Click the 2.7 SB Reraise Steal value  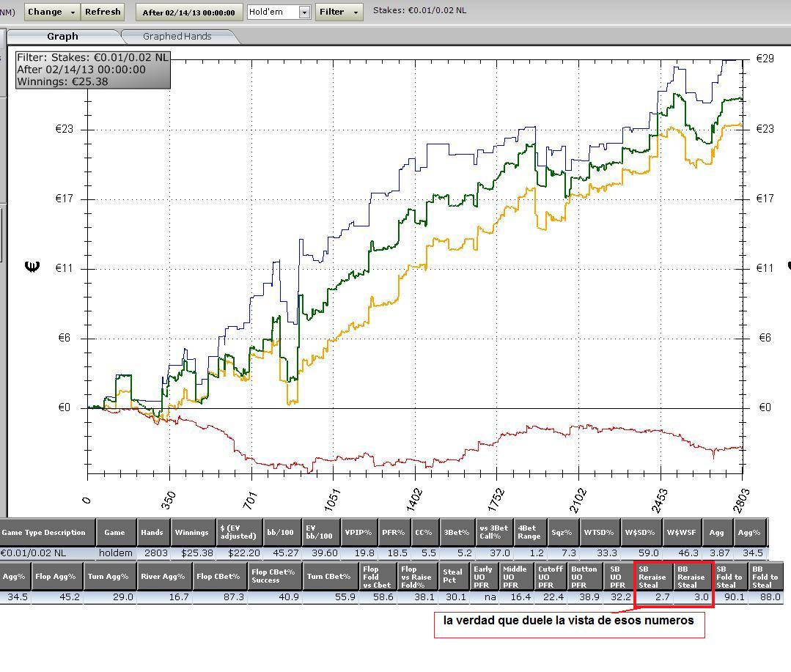click(x=662, y=597)
